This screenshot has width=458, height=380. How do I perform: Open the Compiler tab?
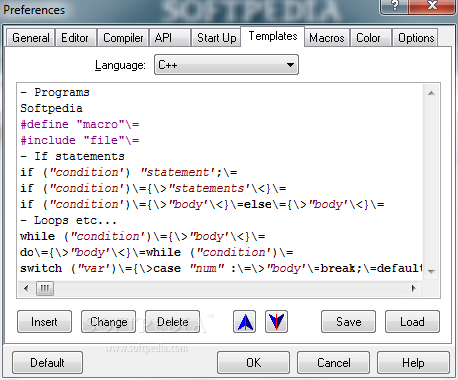123,38
